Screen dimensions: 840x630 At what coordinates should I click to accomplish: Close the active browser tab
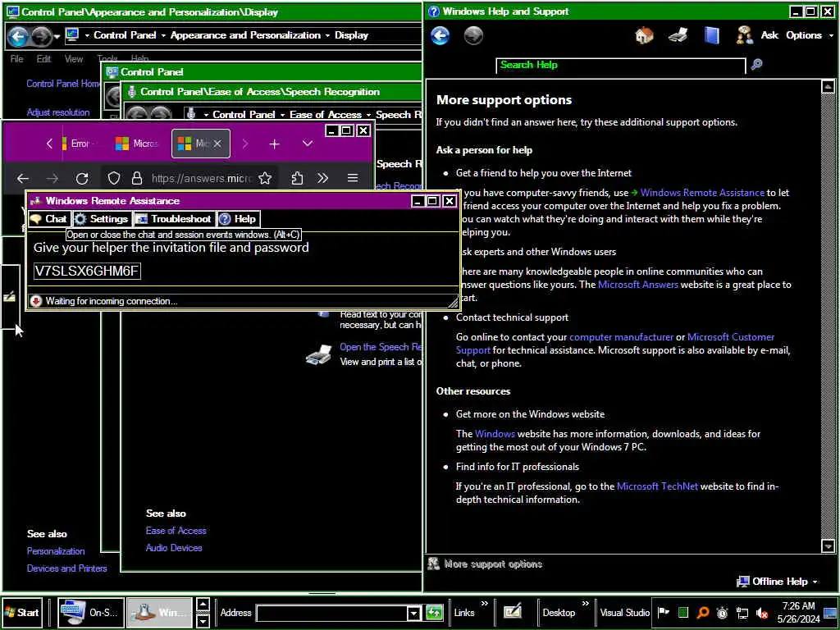(x=217, y=144)
